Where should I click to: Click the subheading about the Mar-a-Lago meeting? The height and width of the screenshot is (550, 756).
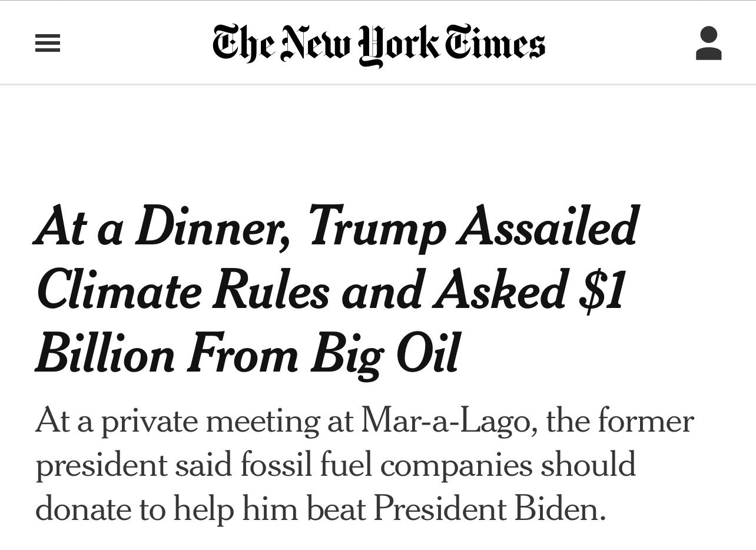(x=364, y=465)
